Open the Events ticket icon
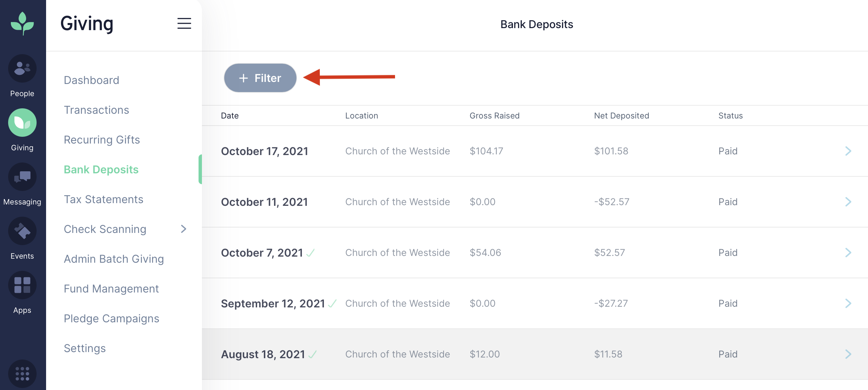The width and height of the screenshot is (868, 390). coord(22,231)
